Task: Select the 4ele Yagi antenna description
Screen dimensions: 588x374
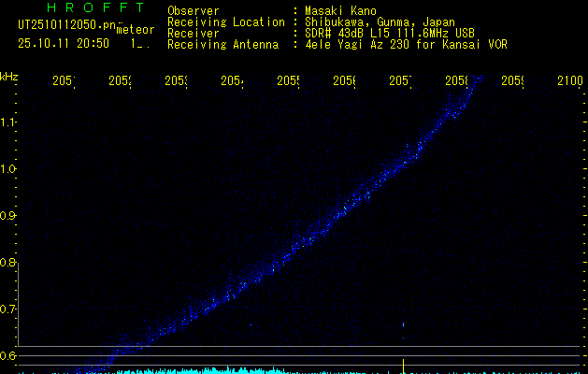Action: click(406, 44)
